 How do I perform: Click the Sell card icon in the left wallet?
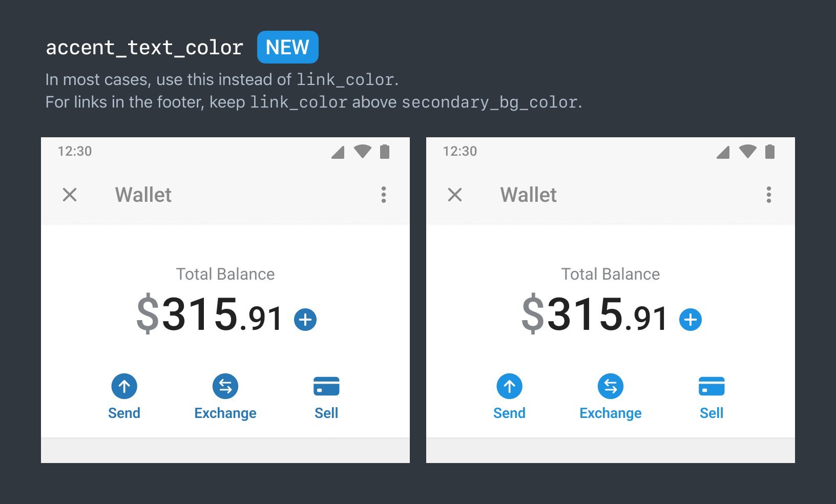click(326, 386)
